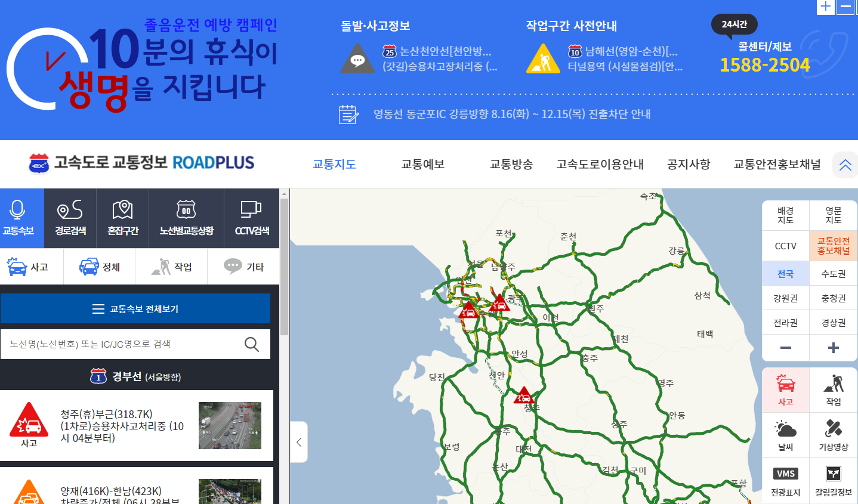
Task: Collapse the top banner with chevron button
Action: pyautogui.click(x=845, y=165)
